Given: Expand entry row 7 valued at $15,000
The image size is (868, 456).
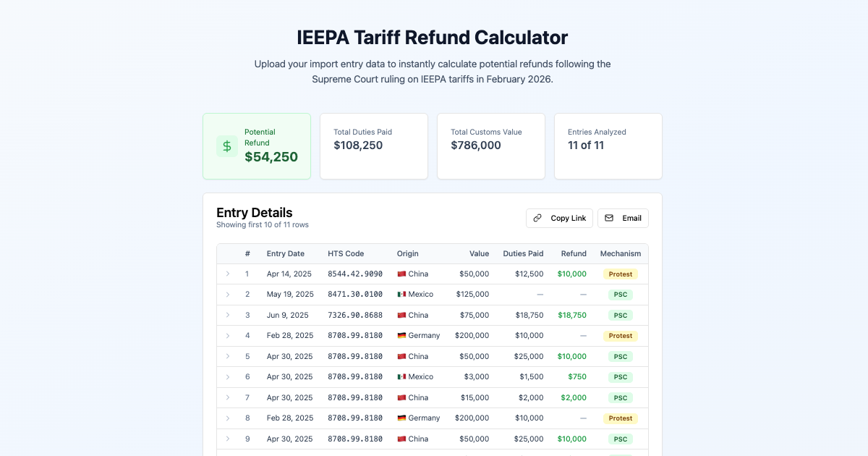Looking at the screenshot, I should pyautogui.click(x=229, y=397).
